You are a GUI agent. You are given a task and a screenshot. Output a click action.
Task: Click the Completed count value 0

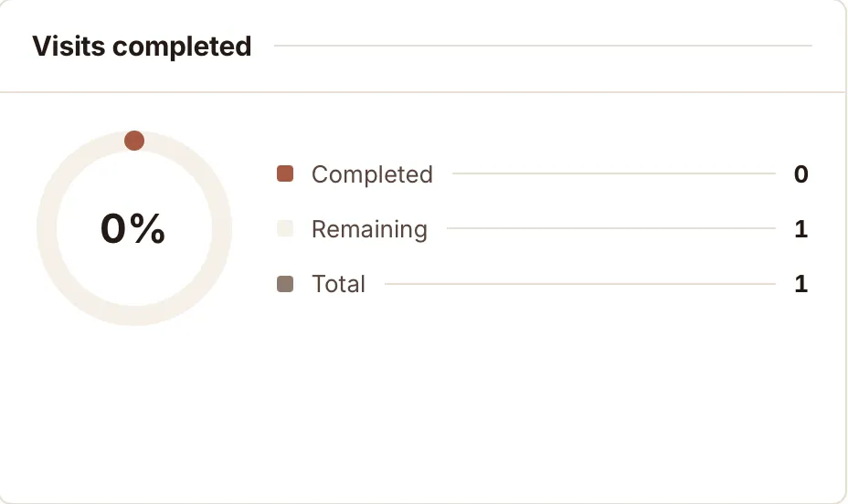pyautogui.click(x=801, y=174)
